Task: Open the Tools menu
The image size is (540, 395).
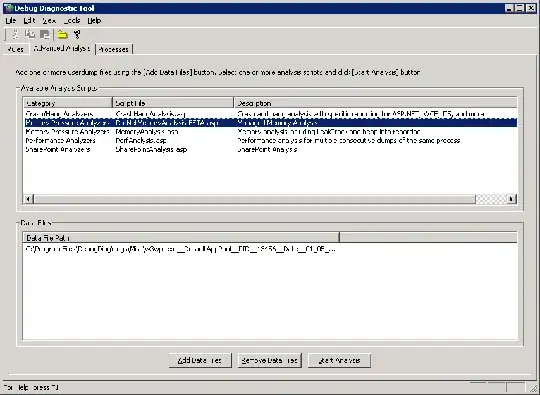Action: [x=72, y=21]
